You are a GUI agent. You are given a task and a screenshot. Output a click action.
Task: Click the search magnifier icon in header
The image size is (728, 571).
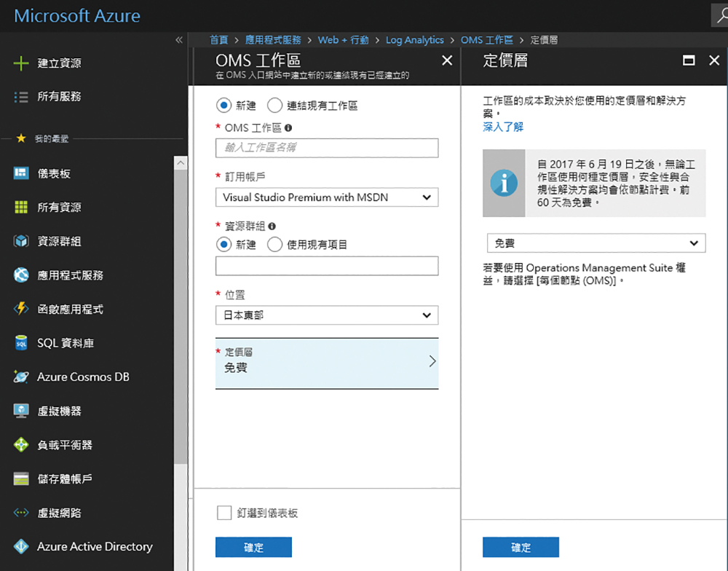pos(721,15)
